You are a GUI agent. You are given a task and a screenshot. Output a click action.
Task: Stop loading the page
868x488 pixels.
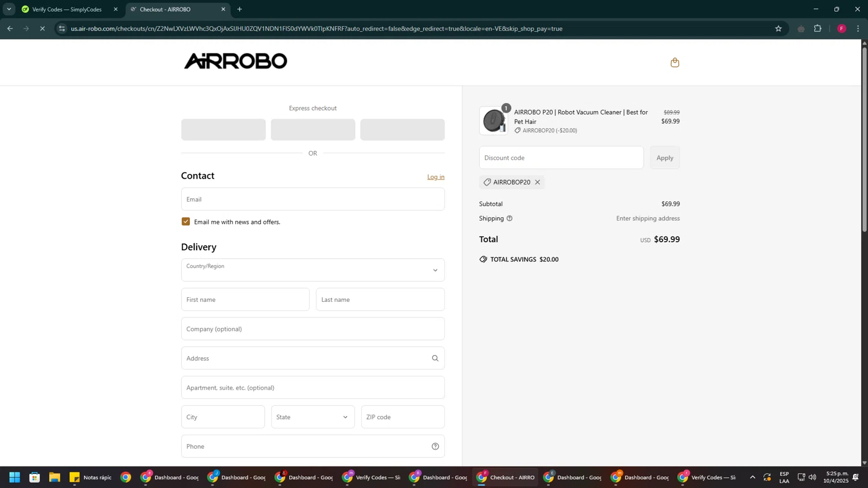click(42, 28)
